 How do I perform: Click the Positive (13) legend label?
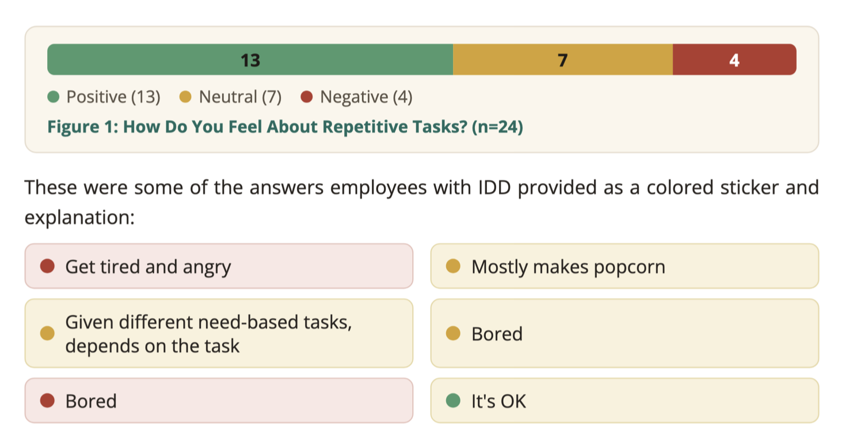click(x=113, y=97)
